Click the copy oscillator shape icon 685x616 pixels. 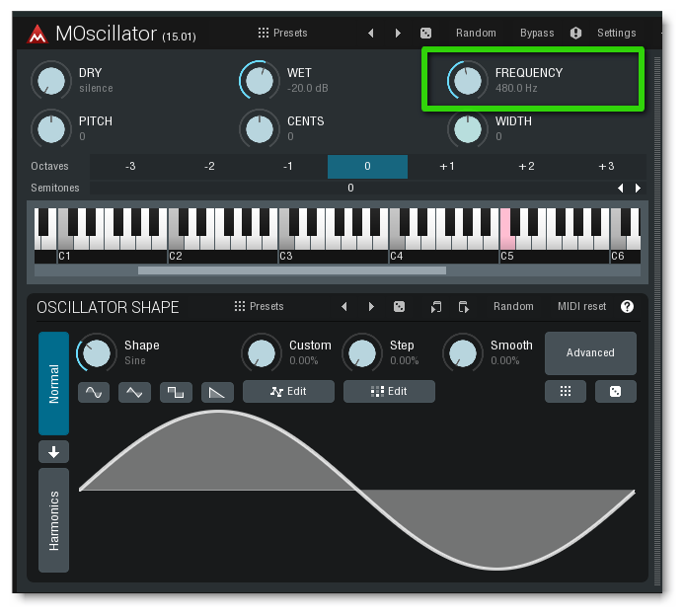point(436,307)
